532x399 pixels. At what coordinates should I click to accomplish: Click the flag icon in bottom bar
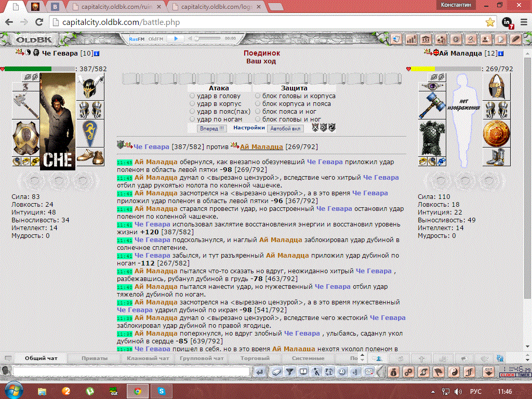[x=438, y=372]
